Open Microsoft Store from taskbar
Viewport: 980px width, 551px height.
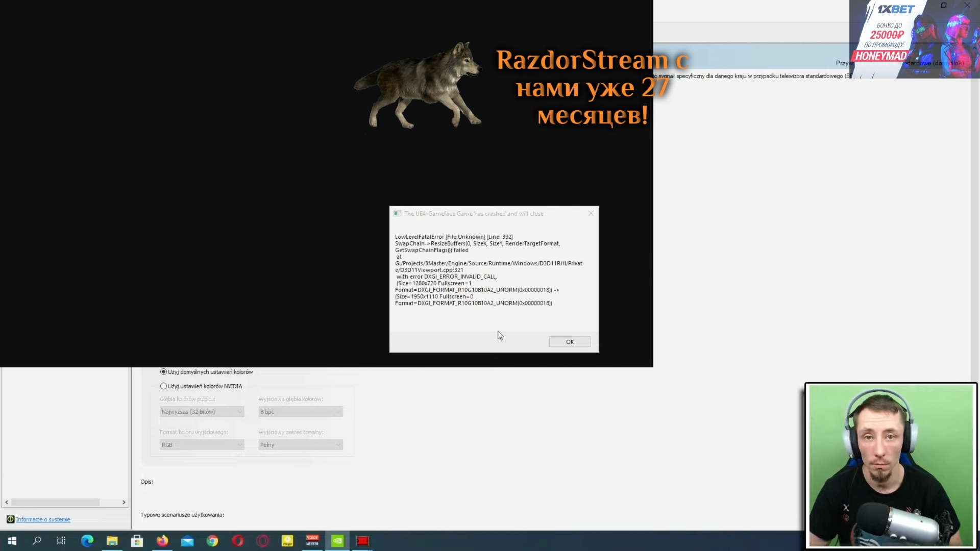137,541
